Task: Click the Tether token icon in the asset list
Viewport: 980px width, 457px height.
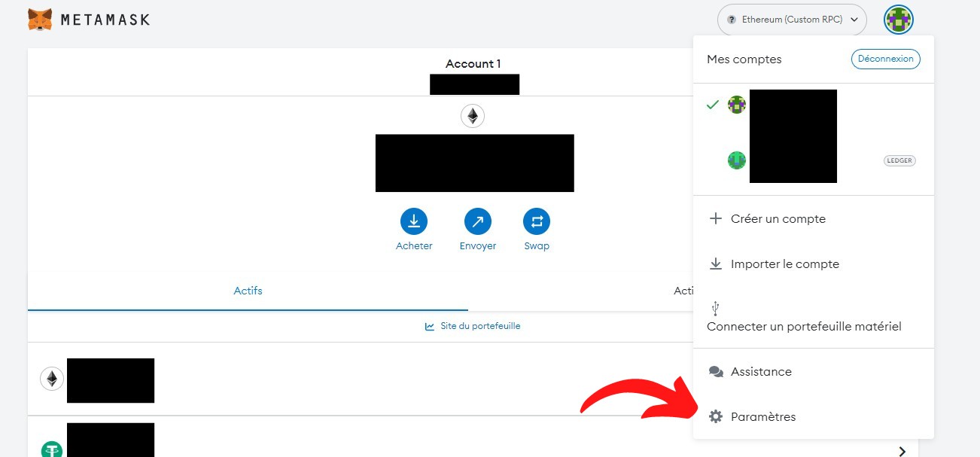Action: [51, 449]
